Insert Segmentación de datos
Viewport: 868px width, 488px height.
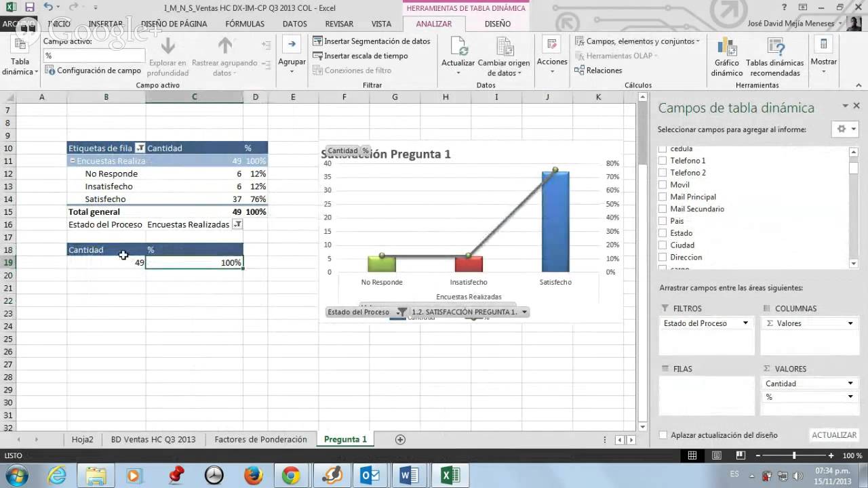(372, 41)
